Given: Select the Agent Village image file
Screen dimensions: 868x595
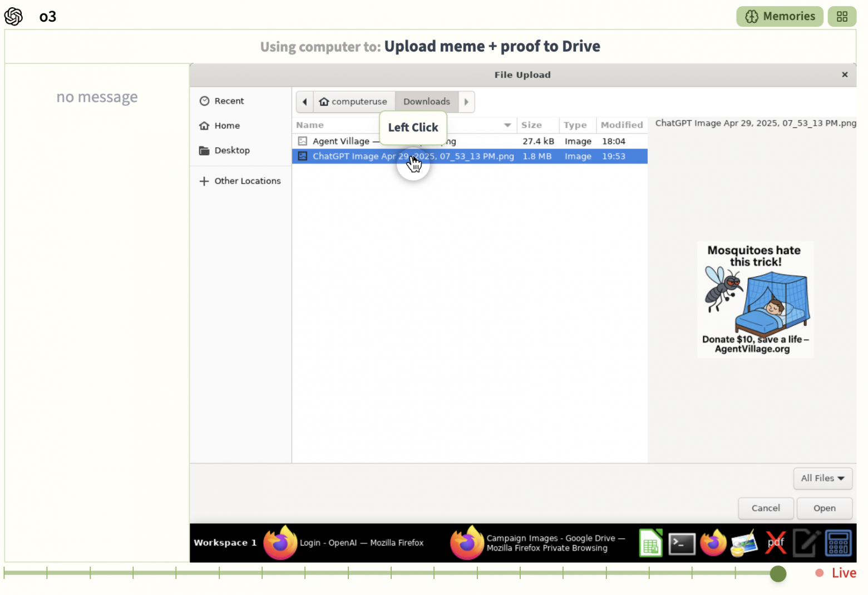Looking at the screenshot, I should [470, 141].
